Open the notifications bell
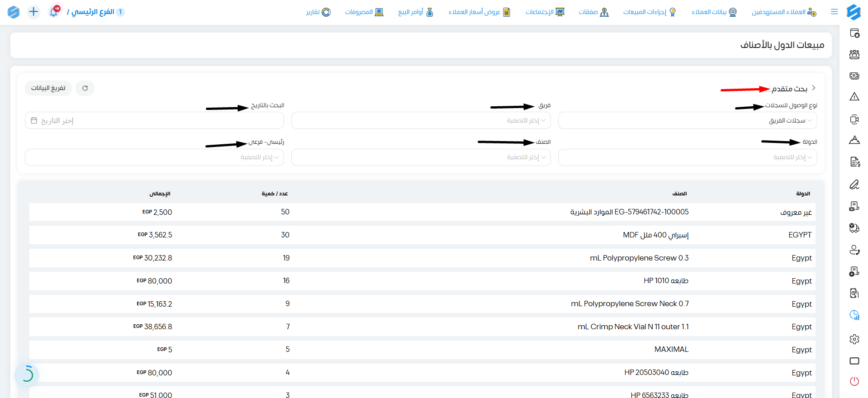The image size is (868, 398). pyautogui.click(x=54, y=12)
